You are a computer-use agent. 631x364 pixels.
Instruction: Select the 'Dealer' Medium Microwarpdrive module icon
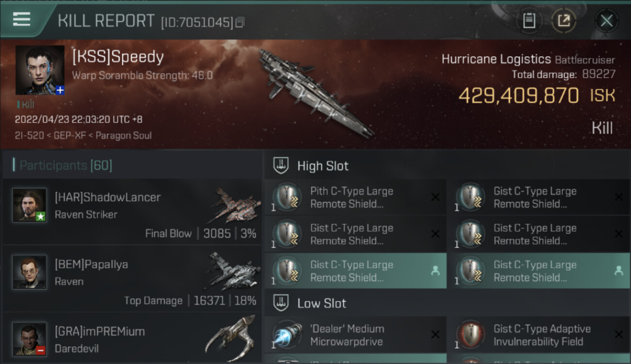pyautogui.click(x=287, y=335)
